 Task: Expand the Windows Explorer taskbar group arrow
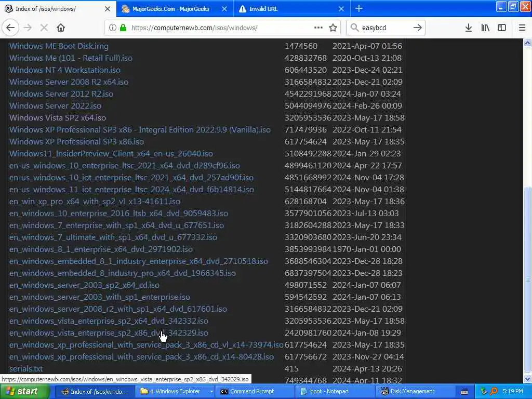tap(211, 392)
